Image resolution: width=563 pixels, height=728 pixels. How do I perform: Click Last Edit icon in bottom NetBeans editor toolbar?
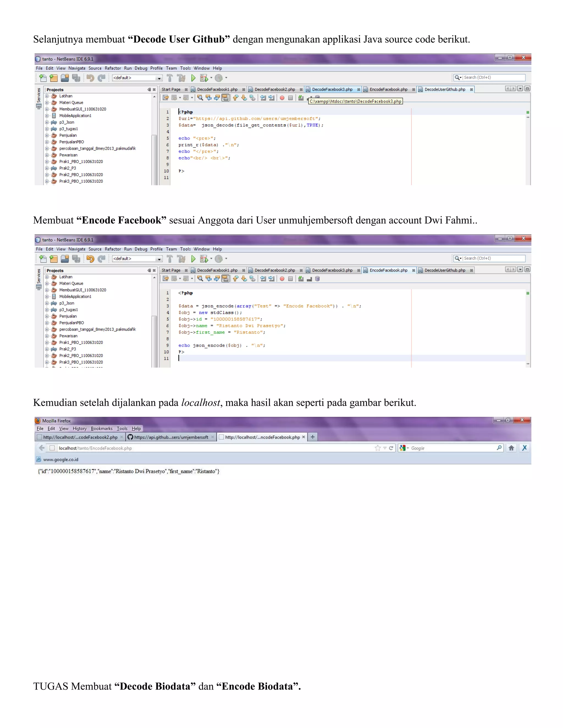tap(165, 279)
